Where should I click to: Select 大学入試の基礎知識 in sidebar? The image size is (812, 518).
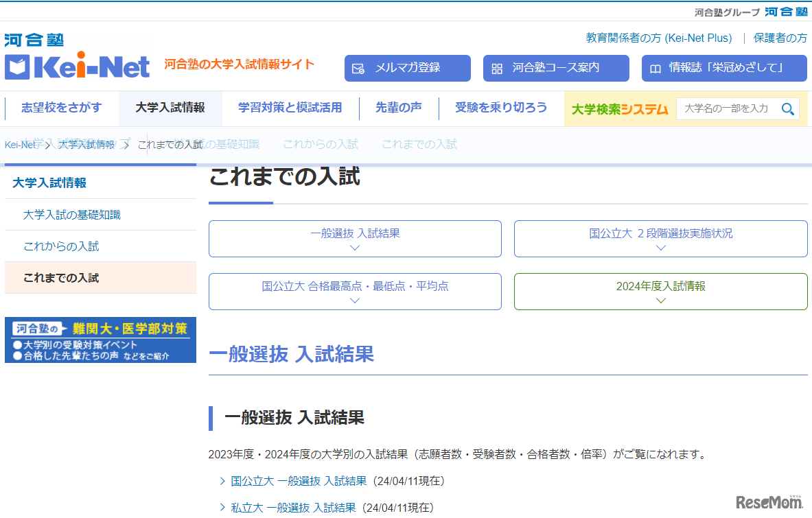[x=72, y=215]
